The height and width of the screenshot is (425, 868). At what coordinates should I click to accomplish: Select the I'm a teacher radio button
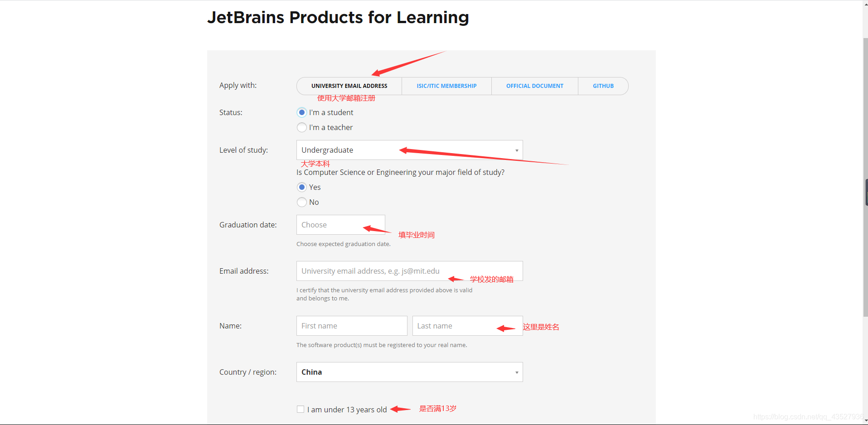[302, 127]
